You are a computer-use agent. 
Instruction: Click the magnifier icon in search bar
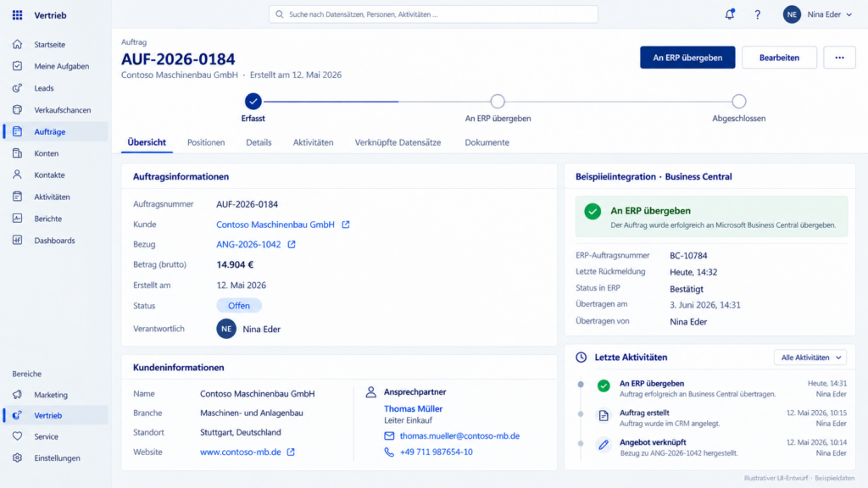pyautogui.click(x=280, y=14)
